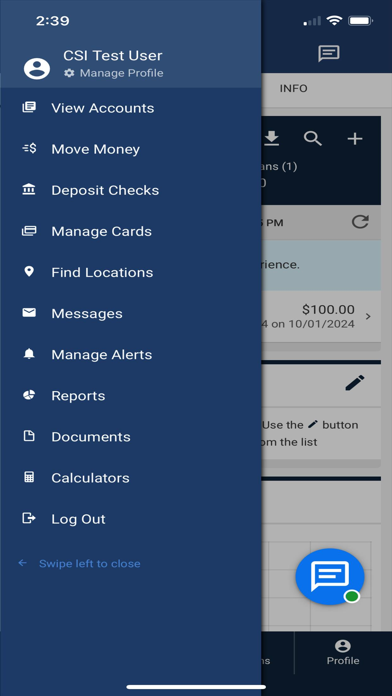The height and width of the screenshot is (696, 392).
Task: Tap the Calculators calculator icon
Action: [x=29, y=477]
